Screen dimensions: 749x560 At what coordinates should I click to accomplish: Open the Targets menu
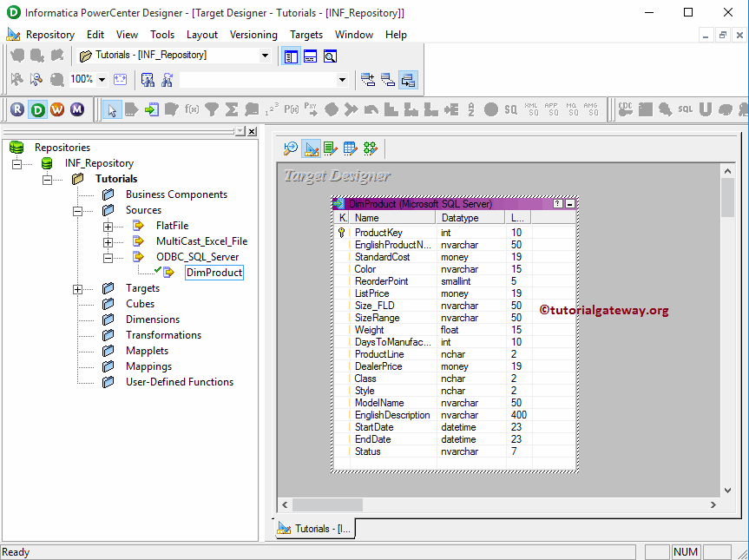click(306, 35)
